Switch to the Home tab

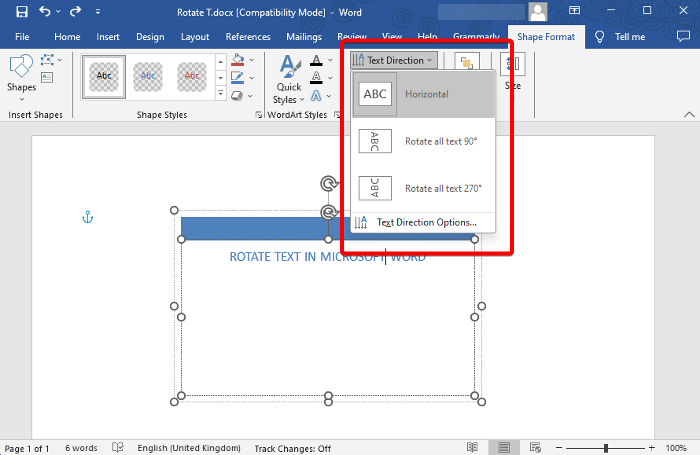click(67, 37)
